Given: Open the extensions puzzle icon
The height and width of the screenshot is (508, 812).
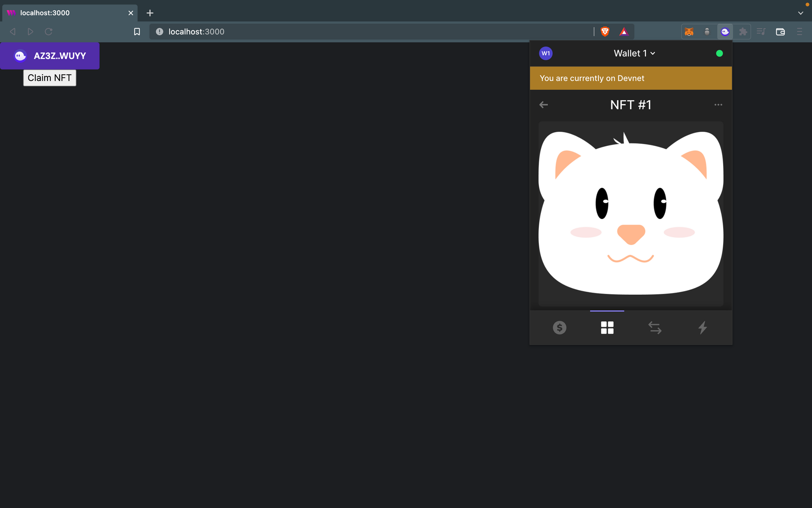Looking at the screenshot, I should [x=743, y=32].
